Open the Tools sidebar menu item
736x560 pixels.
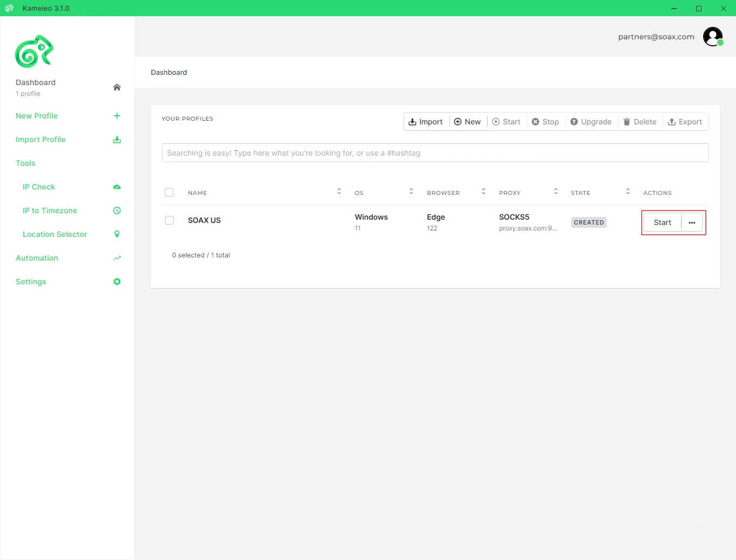pos(25,163)
